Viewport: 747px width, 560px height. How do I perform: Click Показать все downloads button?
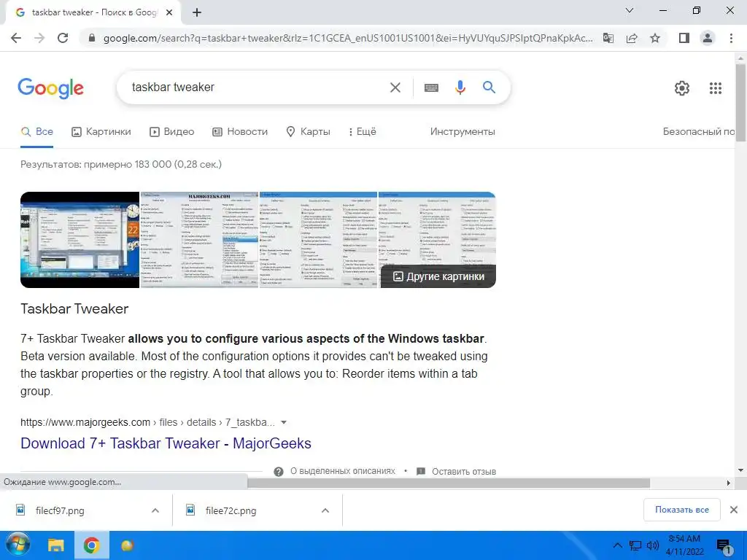point(682,510)
